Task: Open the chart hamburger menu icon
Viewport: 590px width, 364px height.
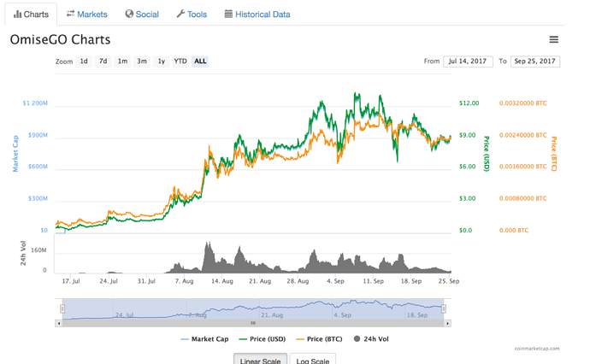Action: tap(553, 39)
